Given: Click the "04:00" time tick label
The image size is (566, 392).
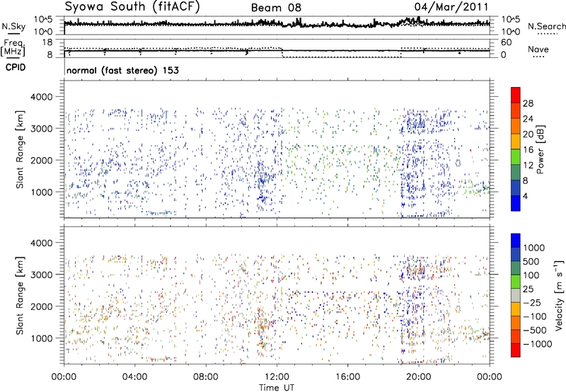Looking at the screenshot, I should [x=134, y=377].
